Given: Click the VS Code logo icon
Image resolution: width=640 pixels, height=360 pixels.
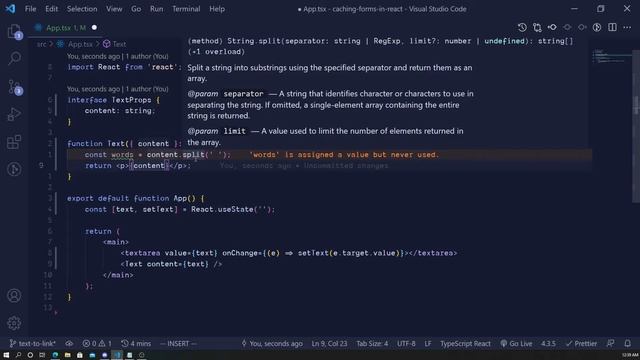Looking at the screenshot, I should [10, 9].
